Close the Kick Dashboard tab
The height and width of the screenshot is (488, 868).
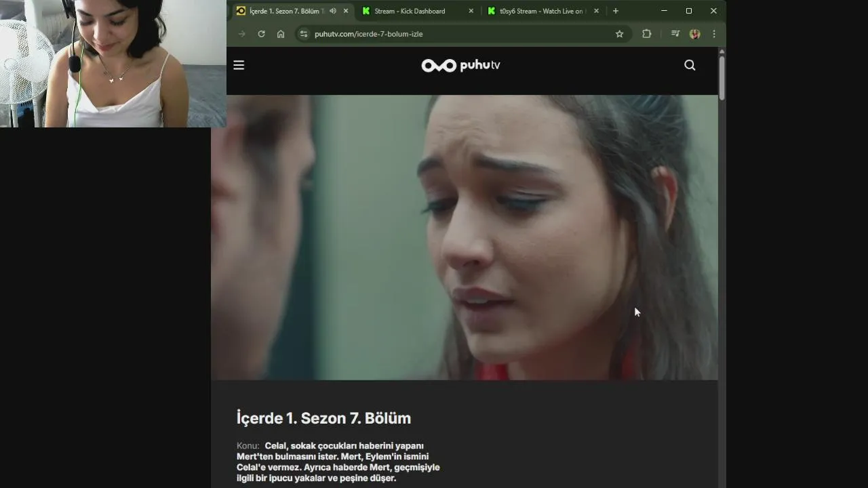[471, 11]
